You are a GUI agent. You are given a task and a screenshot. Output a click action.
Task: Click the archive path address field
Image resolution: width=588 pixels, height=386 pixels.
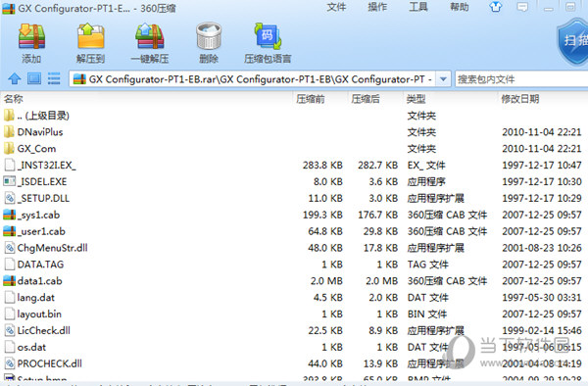(x=252, y=79)
